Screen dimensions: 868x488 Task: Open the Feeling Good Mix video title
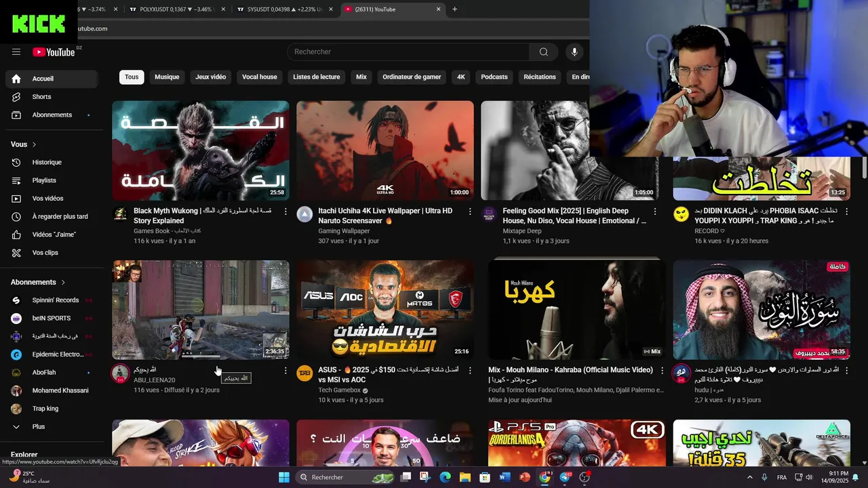click(x=574, y=216)
